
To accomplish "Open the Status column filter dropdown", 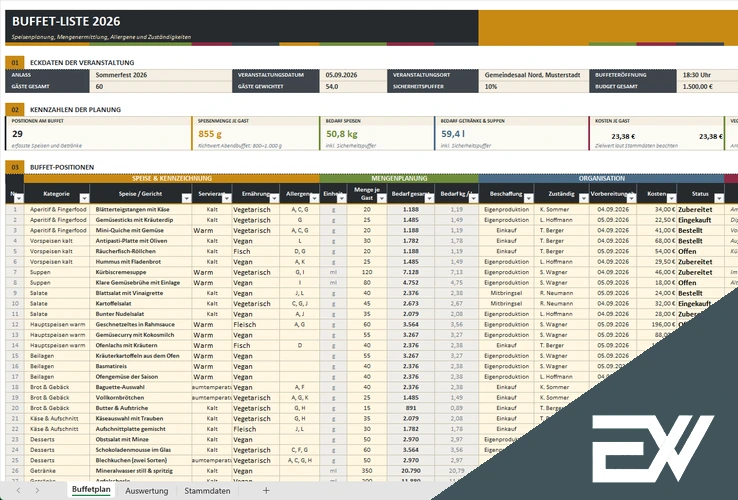I will (x=719, y=198).
